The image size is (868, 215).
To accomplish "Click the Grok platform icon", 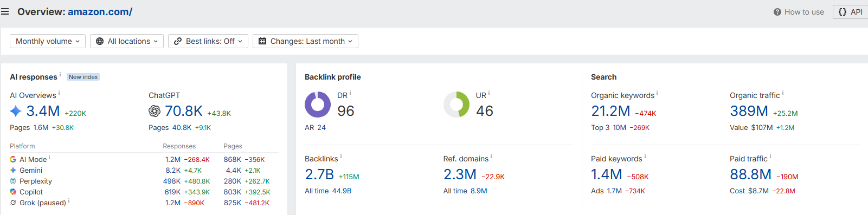I will (13, 203).
